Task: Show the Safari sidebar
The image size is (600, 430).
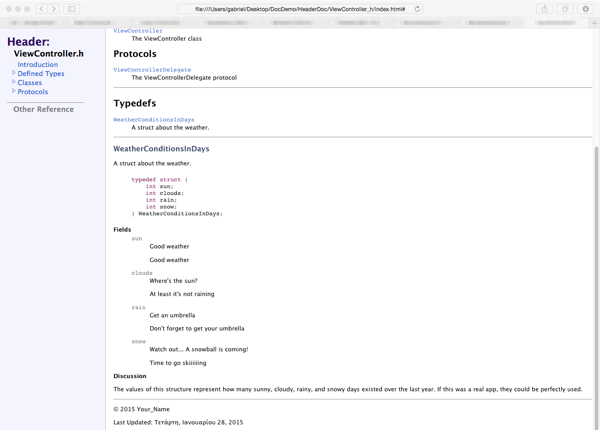Action: [72, 9]
